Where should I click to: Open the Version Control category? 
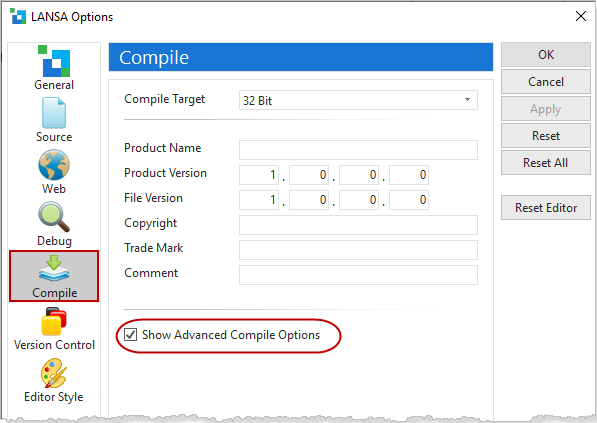pyautogui.click(x=54, y=329)
